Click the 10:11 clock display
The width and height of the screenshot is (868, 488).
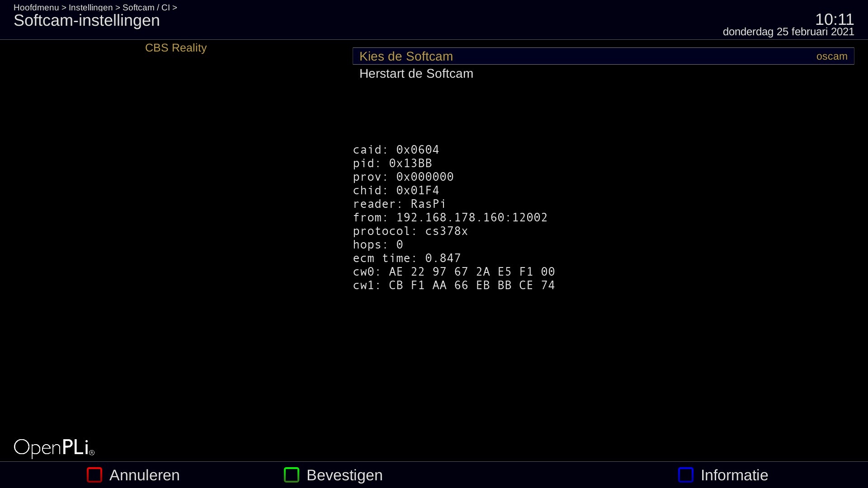834,19
